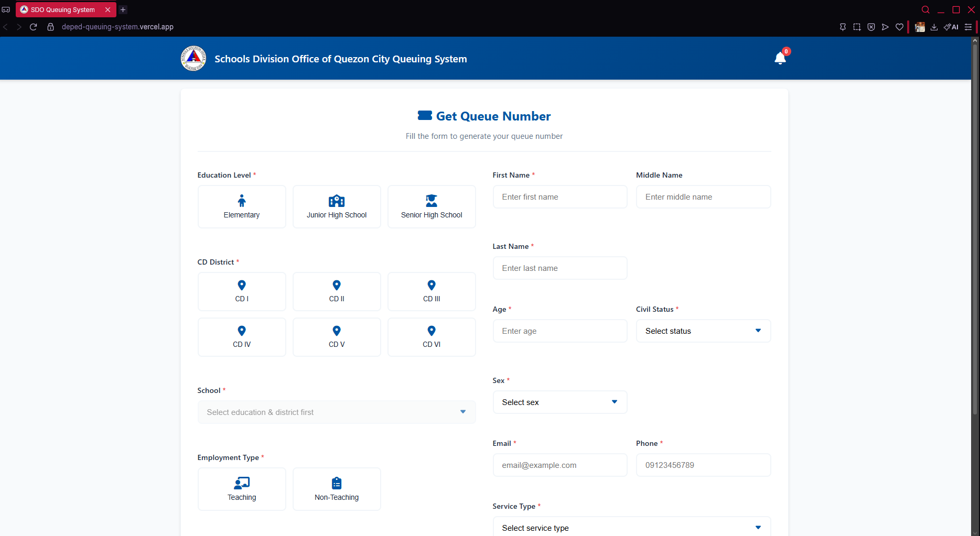The height and width of the screenshot is (536, 980).
Task: Focus the Enter age field
Action: point(560,331)
